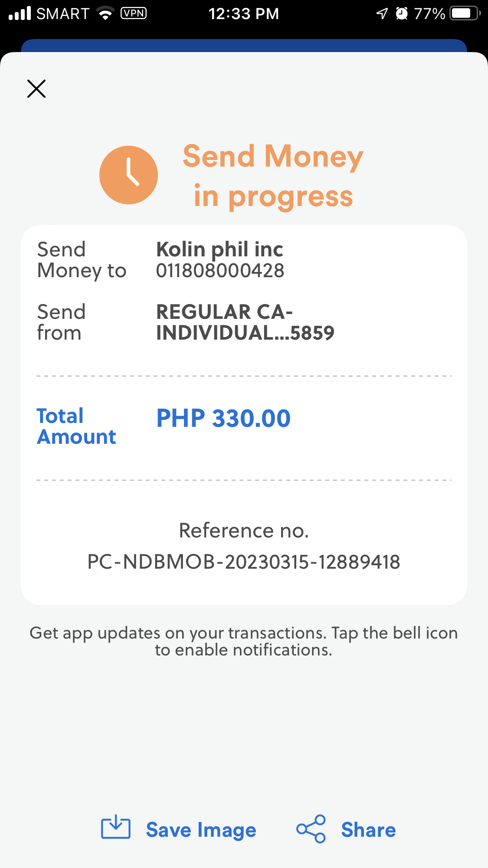The height and width of the screenshot is (868, 488).
Task: Tap the orange clock progress icon
Action: (x=128, y=175)
